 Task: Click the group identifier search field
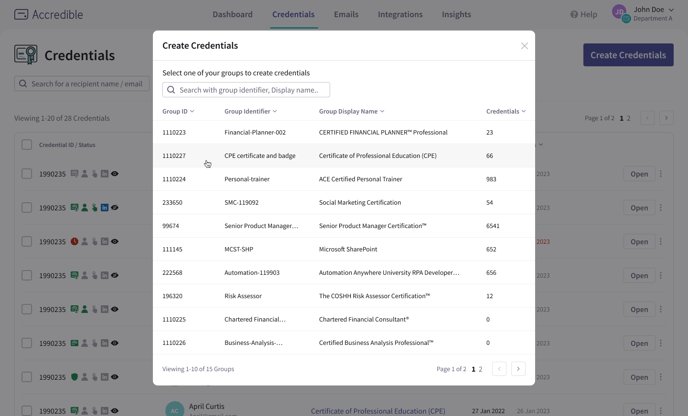click(x=246, y=90)
